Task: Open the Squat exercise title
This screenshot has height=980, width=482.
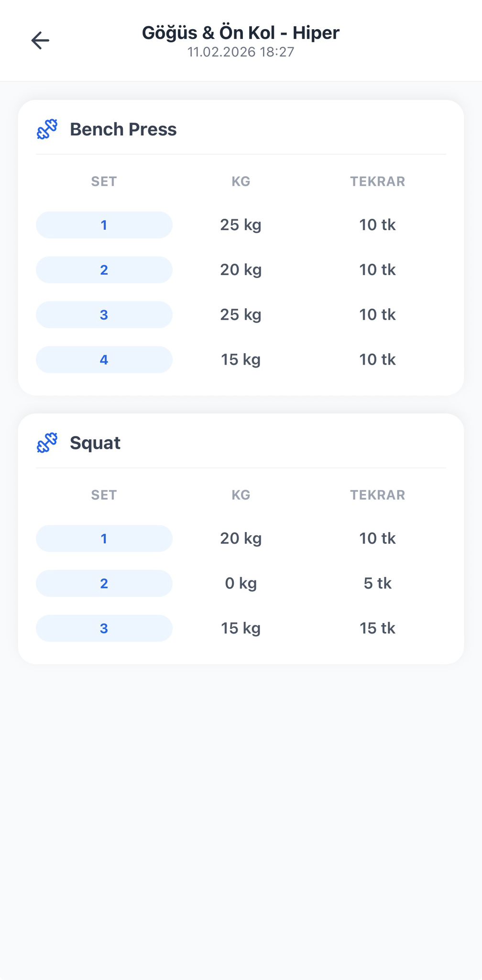Action: 95,443
